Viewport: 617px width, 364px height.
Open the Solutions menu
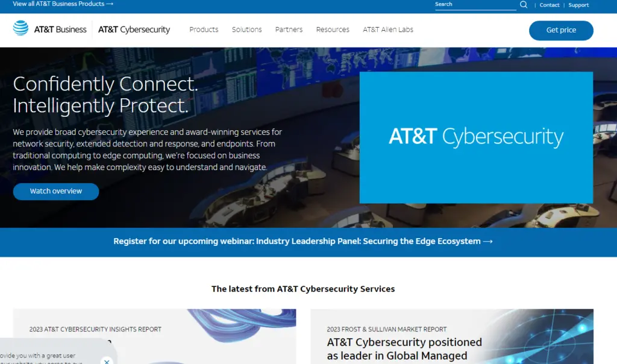(246, 30)
